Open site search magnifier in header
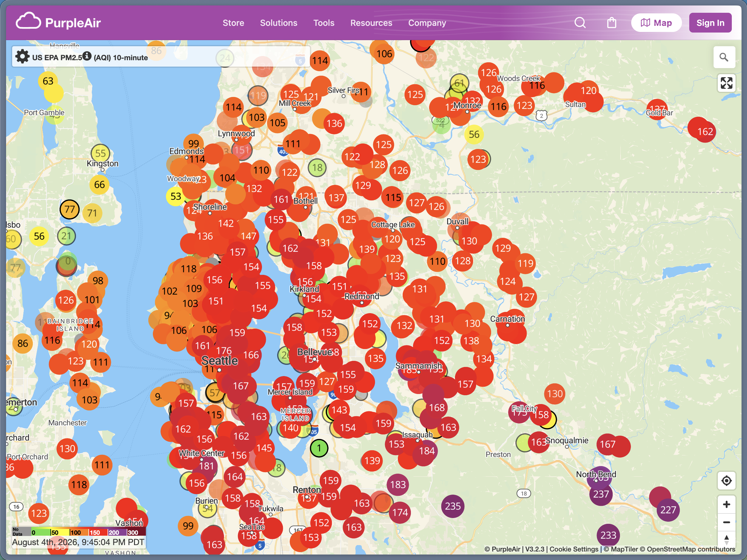Viewport: 747px width, 560px height. pyautogui.click(x=580, y=22)
